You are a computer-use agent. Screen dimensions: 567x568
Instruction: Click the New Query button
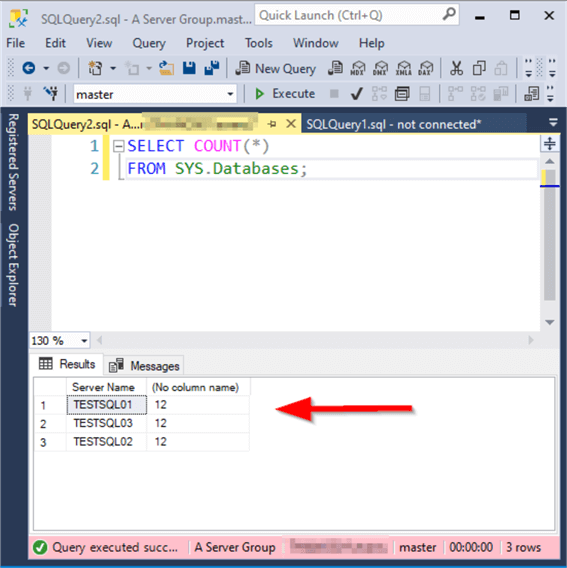pyautogui.click(x=276, y=68)
